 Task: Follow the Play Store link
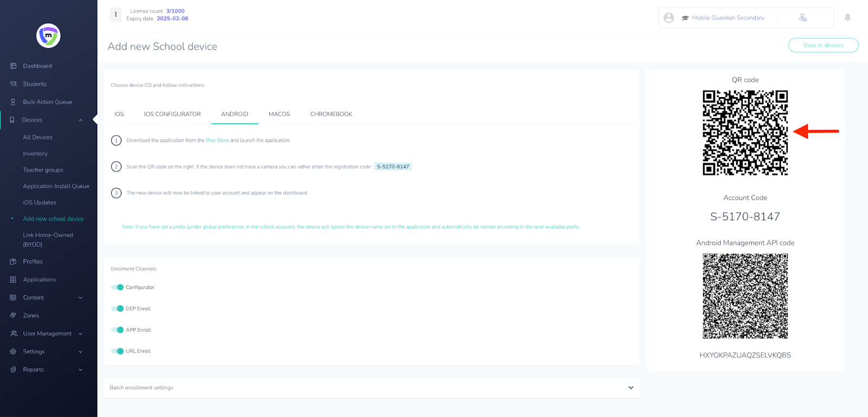(218, 140)
